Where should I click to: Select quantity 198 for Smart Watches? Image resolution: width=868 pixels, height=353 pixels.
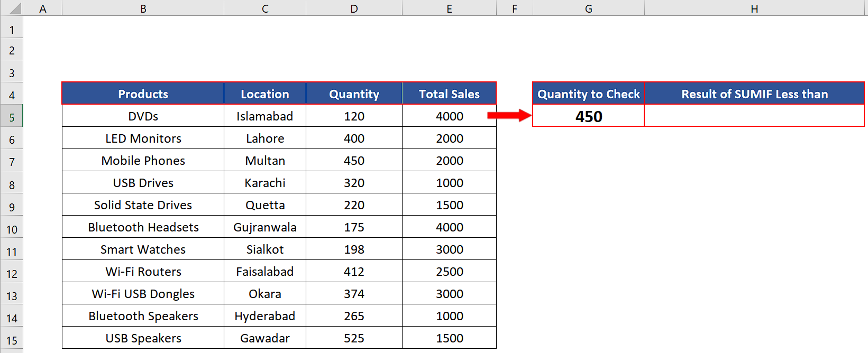tap(354, 249)
